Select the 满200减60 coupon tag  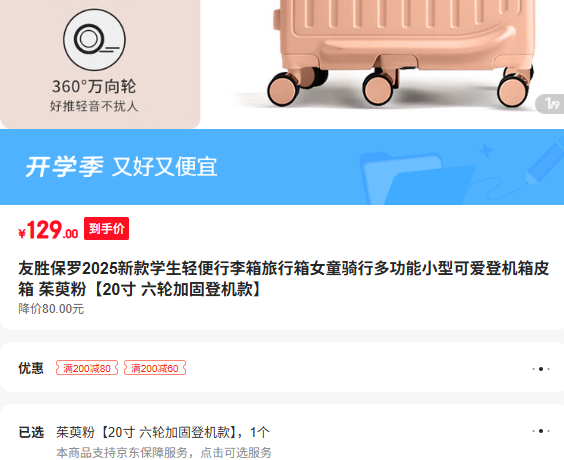click(x=155, y=368)
